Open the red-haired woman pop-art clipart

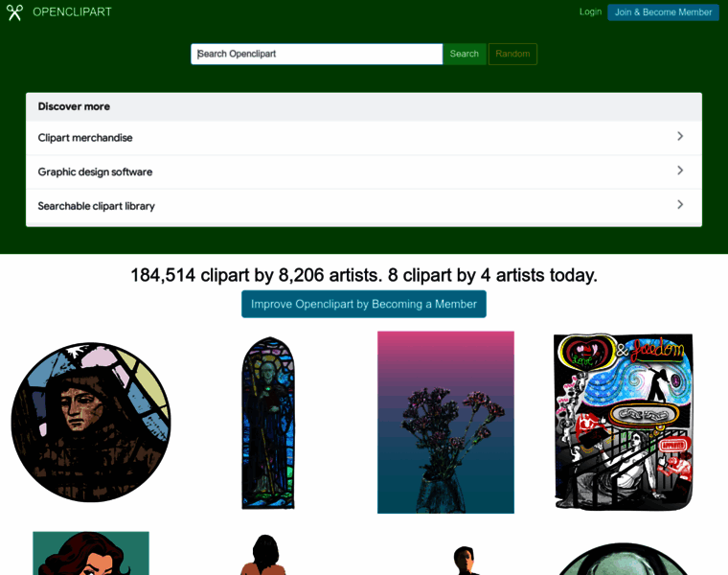(91, 553)
